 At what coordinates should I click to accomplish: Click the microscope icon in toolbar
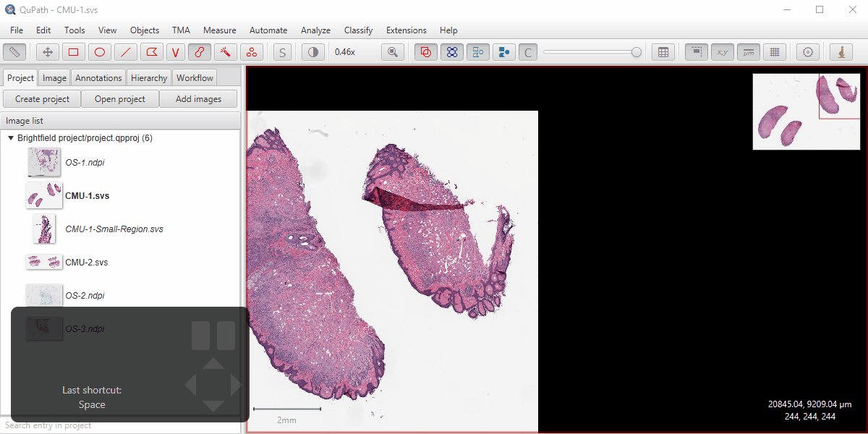[x=841, y=52]
